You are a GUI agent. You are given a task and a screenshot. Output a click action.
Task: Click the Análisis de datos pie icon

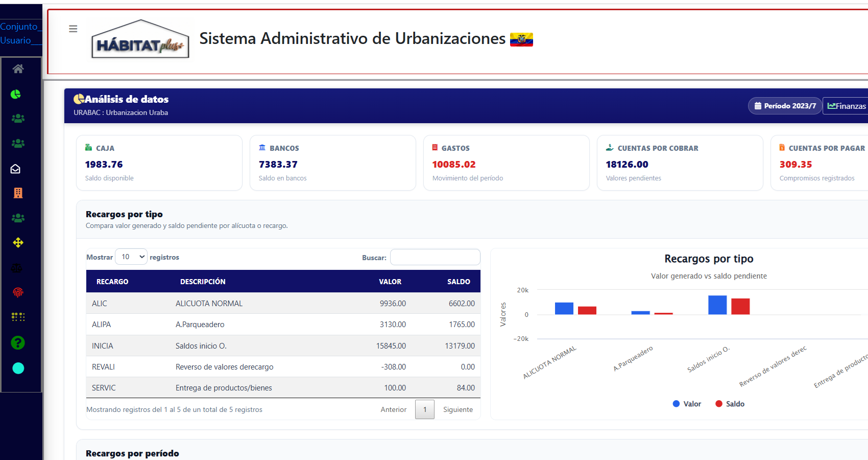coord(79,99)
